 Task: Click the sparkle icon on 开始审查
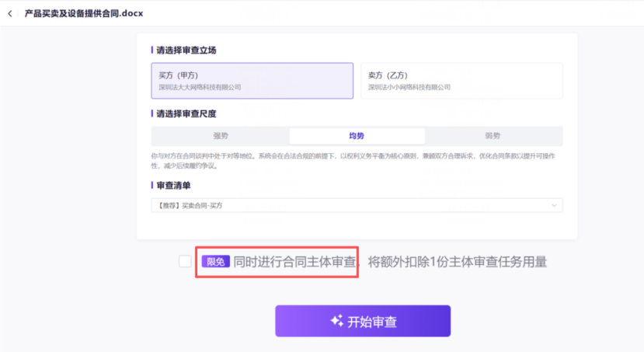click(337, 320)
